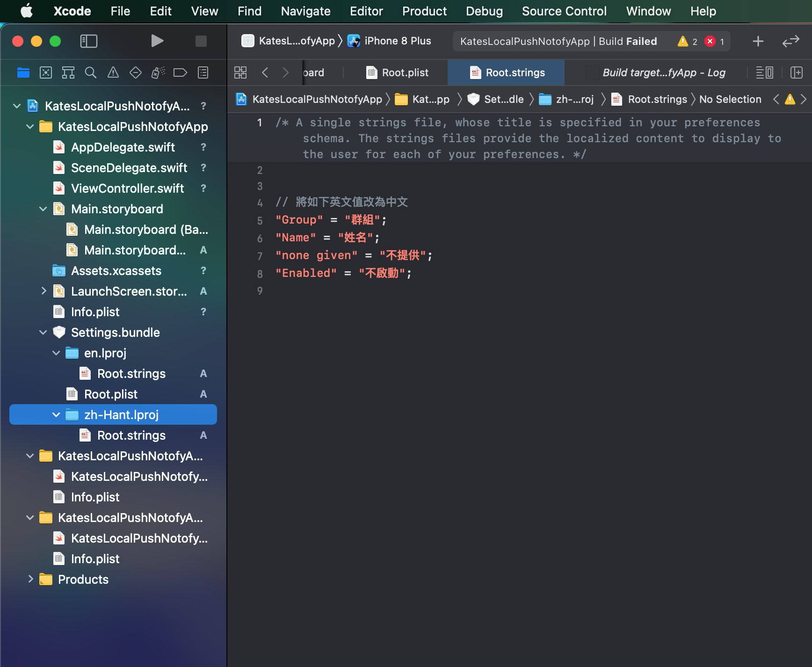Open the Symbol navigator
The image size is (812, 667).
pos(68,72)
